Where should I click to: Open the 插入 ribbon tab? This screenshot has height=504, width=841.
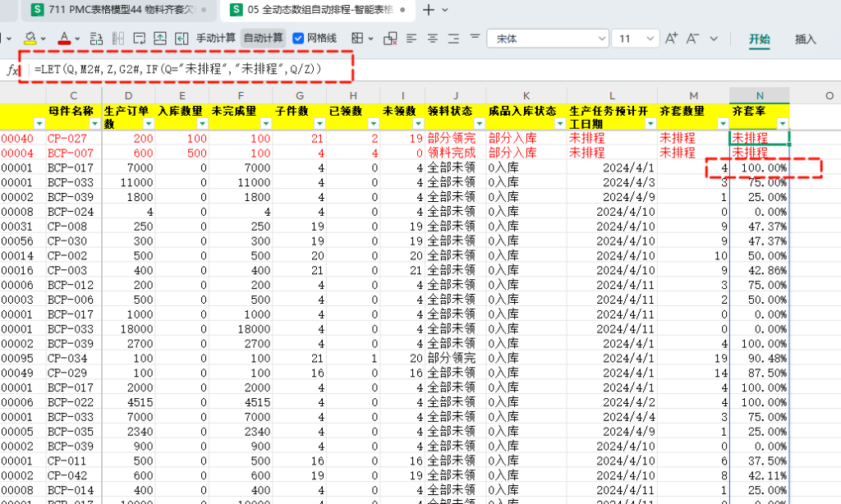(805, 39)
